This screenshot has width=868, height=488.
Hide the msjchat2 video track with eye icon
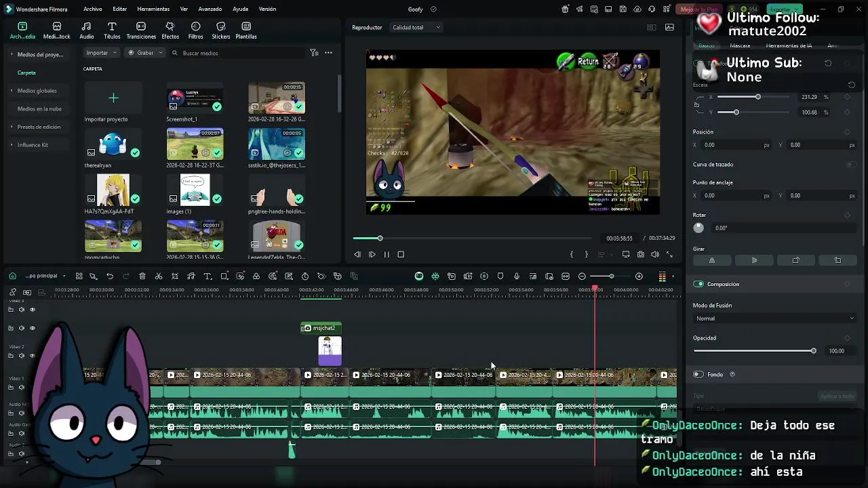(x=32, y=328)
